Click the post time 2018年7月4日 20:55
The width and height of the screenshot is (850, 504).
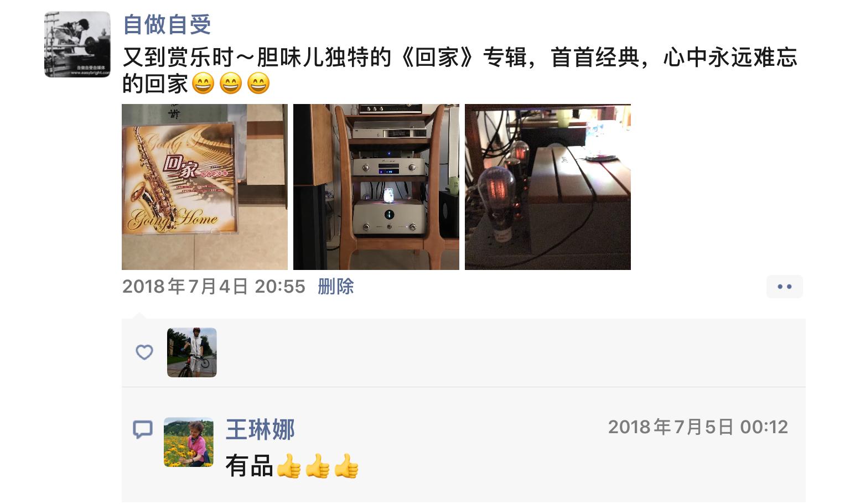[x=214, y=287]
